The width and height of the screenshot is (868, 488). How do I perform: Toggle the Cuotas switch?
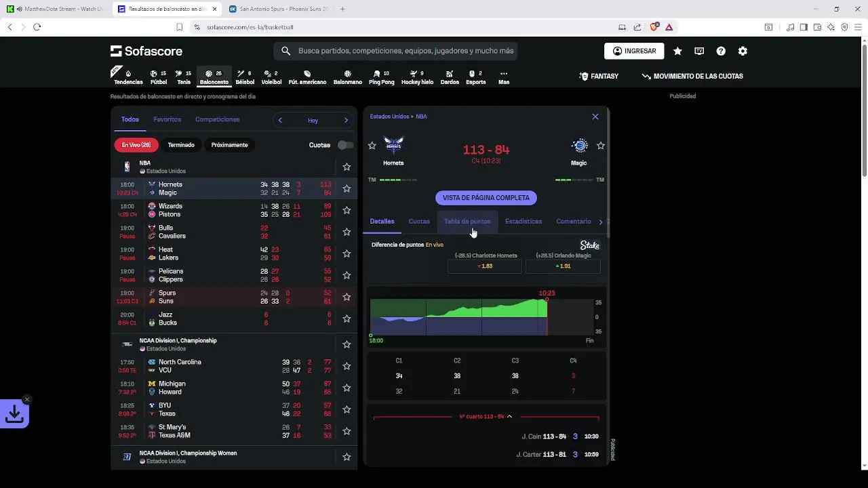click(x=346, y=145)
